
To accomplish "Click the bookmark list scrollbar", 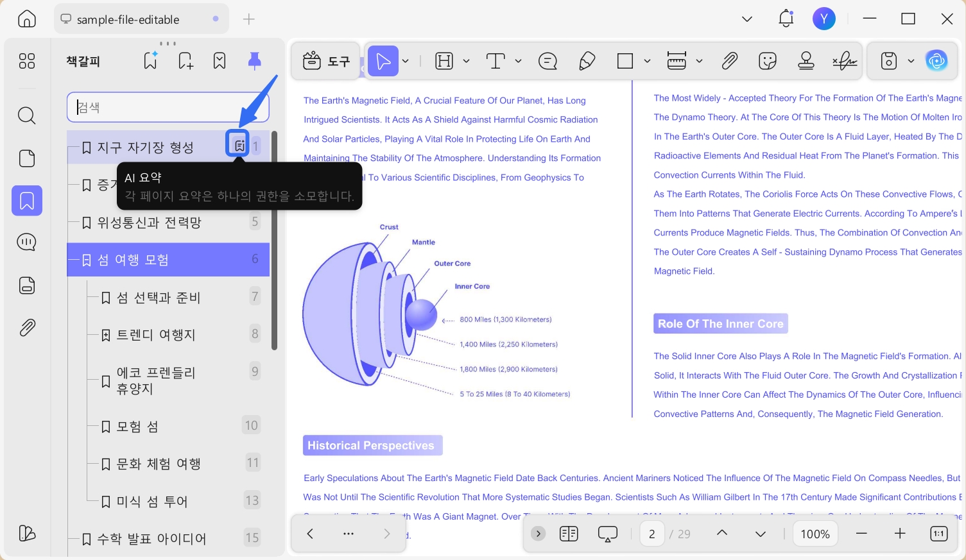I will tap(275, 241).
